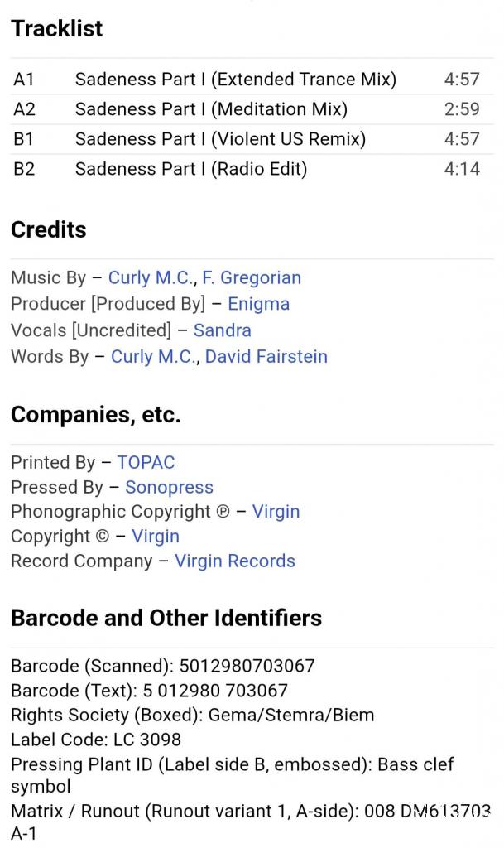The image size is (504, 848).
Task: Open the Enigma producer link
Action: 258,304
